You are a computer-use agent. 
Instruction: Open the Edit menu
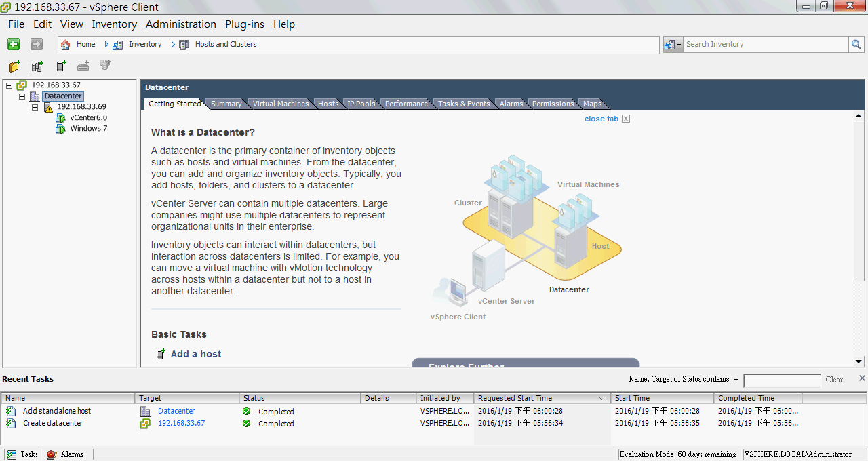[42, 24]
